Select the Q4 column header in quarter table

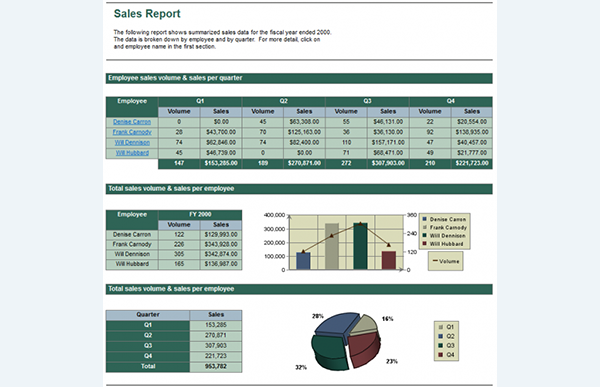click(x=451, y=101)
